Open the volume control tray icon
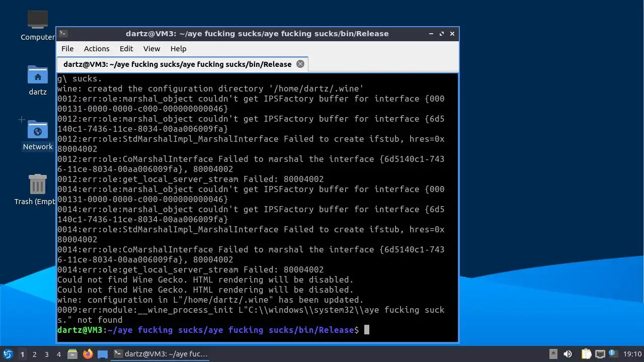Screen dimensions: 644x362 click(568, 354)
